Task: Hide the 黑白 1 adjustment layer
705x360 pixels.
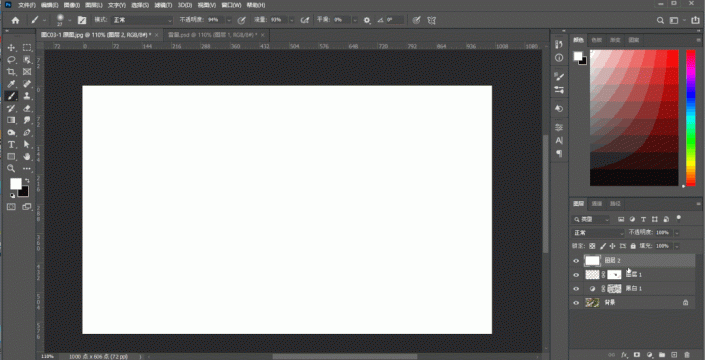Action: coord(576,289)
